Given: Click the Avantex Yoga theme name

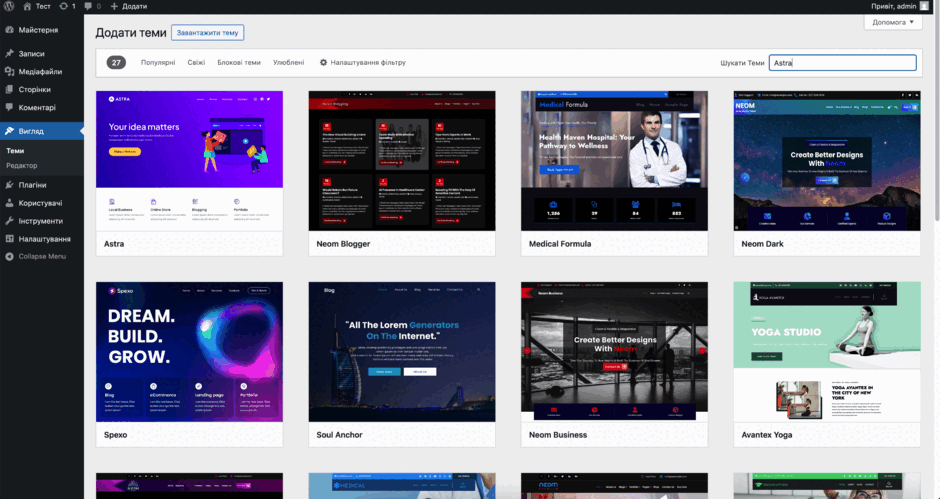Looking at the screenshot, I should point(767,435).
